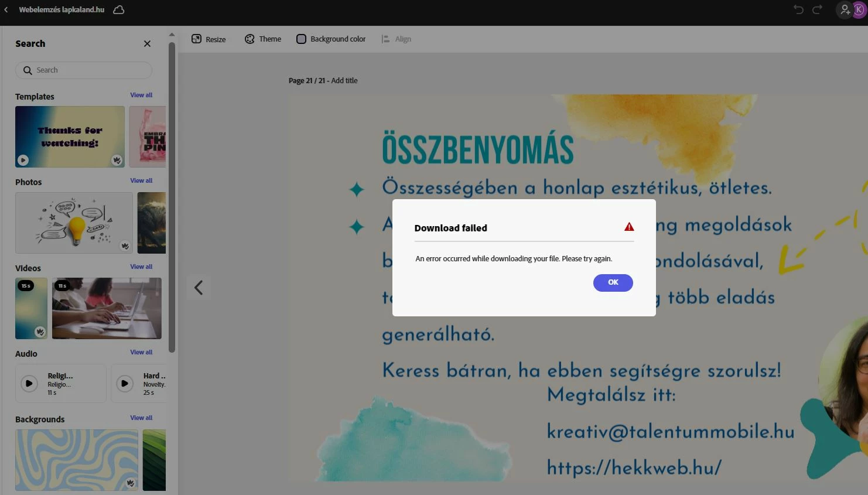Go back using the top-left arrow
The height and width of the screenshot is (495, 868).
pyautogui.click(x=6, y=9)
